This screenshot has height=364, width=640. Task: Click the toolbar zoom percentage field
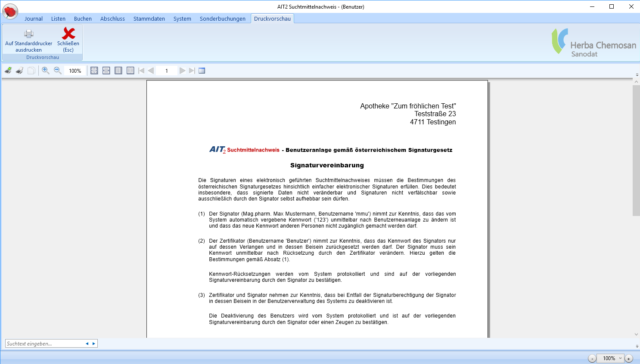(75, 71)
